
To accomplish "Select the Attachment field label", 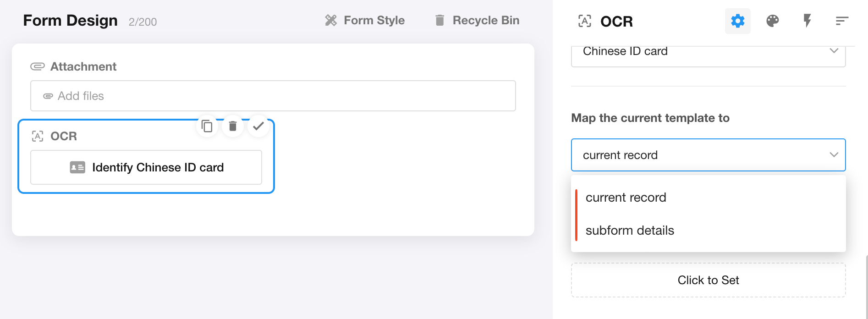I will [x=83, y=66].
